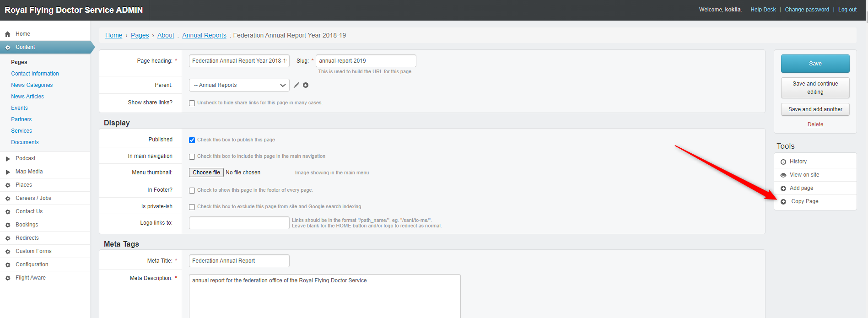Enable the In main navigation checkbox
The height and width of the screenshot is (318, 868).
(x=192, y=156)
